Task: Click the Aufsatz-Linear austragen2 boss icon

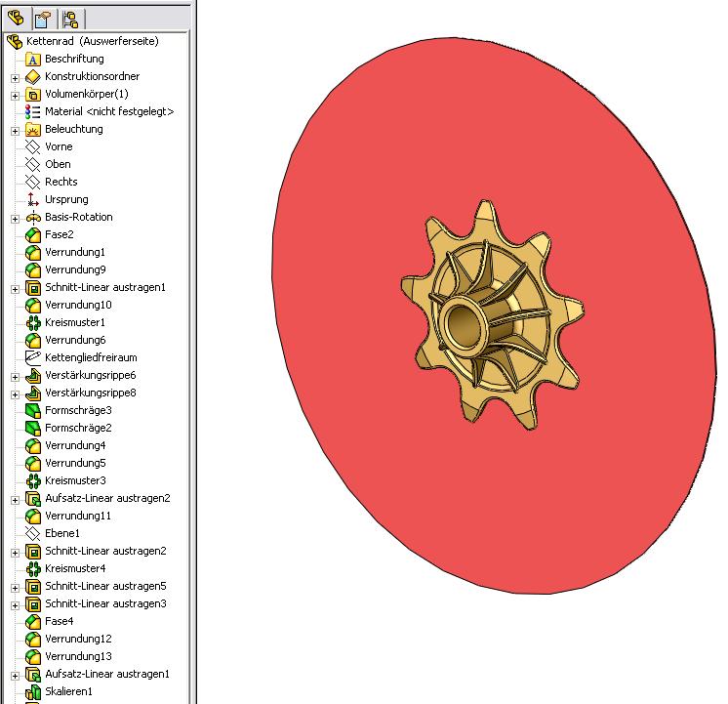Action: point(32,499)
